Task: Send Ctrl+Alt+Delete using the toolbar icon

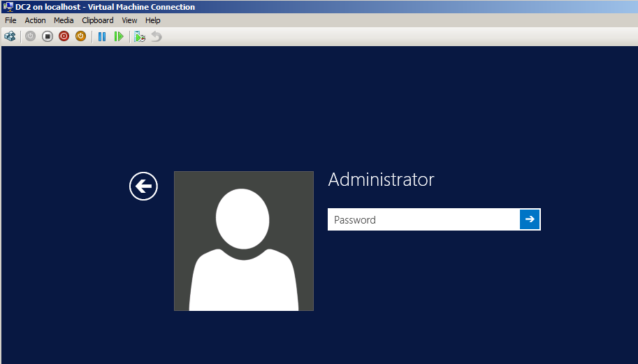Action: [10, 36]
